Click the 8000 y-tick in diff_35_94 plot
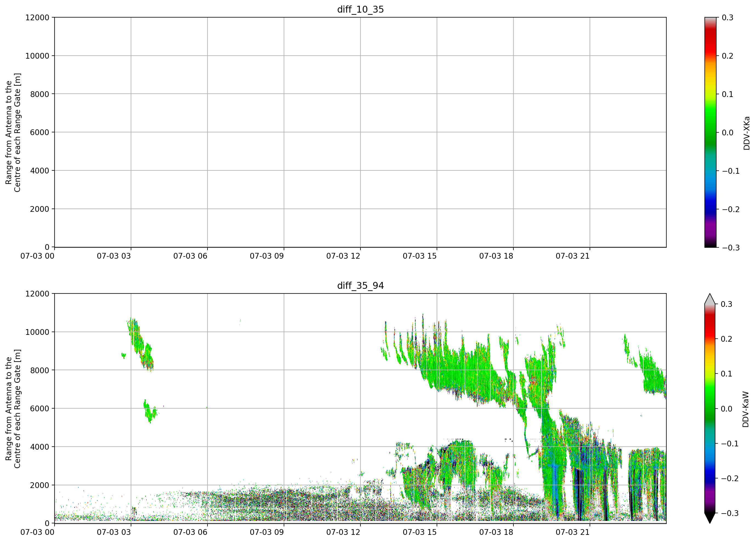The width and height of the screenshot is (756, 542). tap(40, 370)
